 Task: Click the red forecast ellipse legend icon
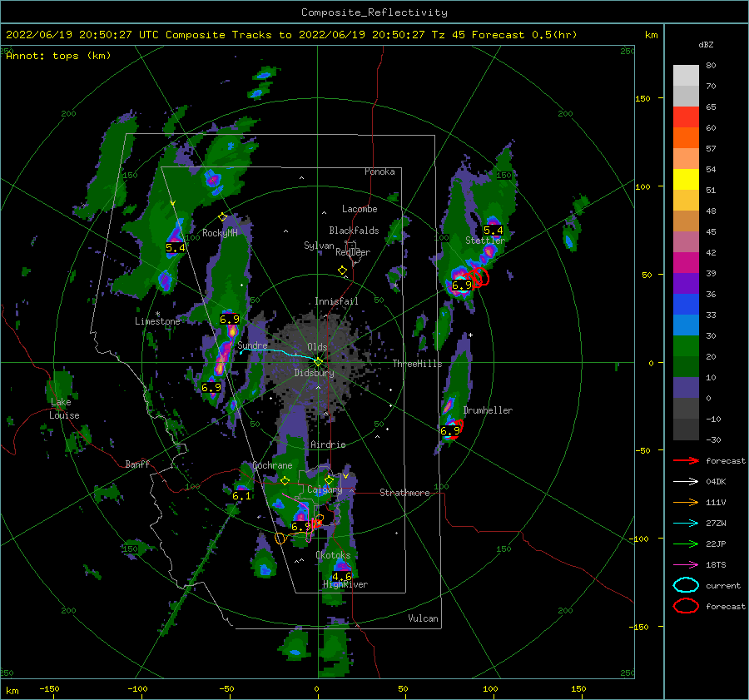(686, 606)
